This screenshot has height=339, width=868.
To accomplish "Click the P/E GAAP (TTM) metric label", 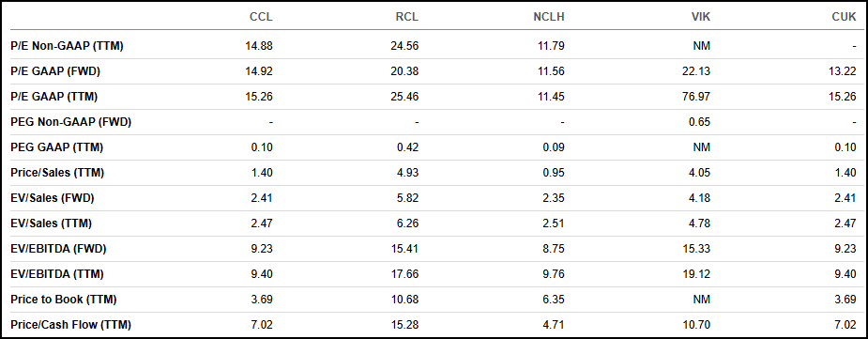I will pyautogui.click(x=54, y=97).
